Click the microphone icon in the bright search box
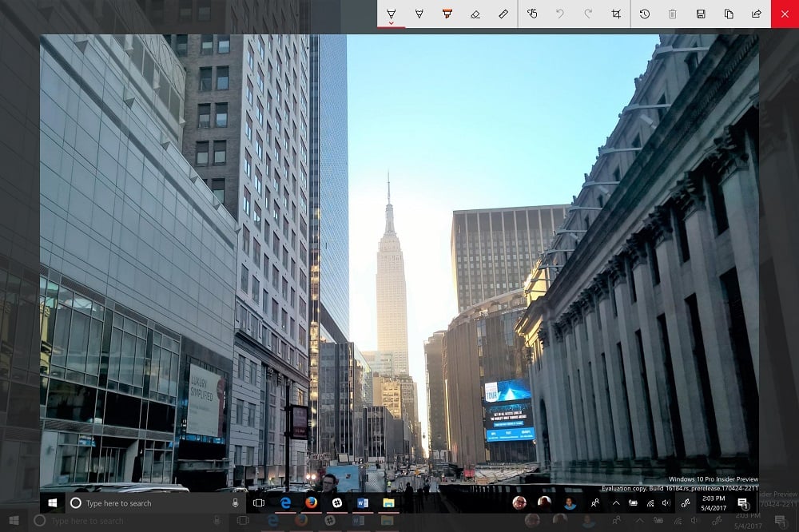Viewport: 799px width, 532px height. click(235, 503)
